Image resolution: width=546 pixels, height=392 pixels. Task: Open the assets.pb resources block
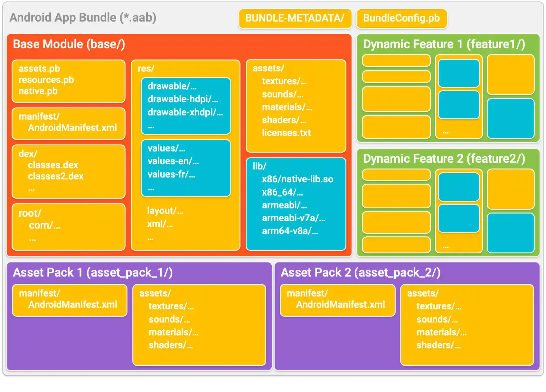pyautogui.click(x=68, y=80)
